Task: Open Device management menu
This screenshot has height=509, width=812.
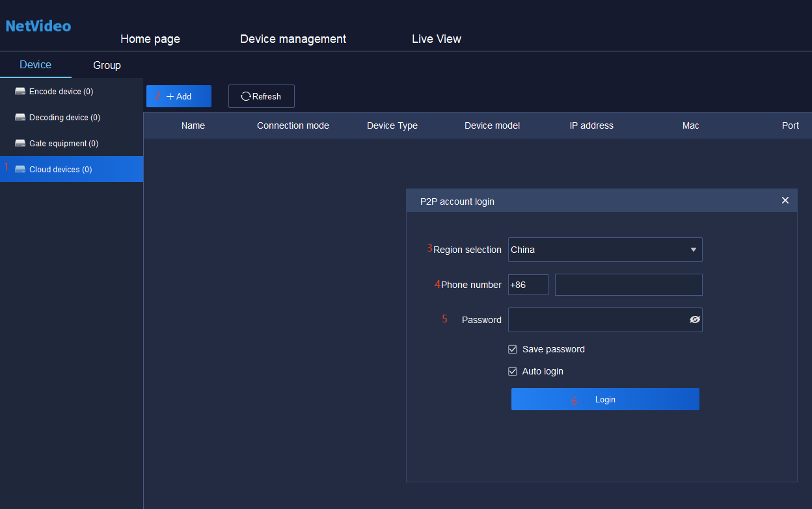Action: pos(293,39)
